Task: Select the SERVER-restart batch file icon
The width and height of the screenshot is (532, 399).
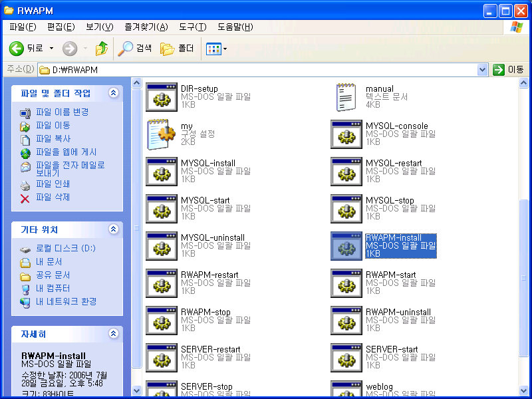Action: pyautogui.click(x=162, y=358)
